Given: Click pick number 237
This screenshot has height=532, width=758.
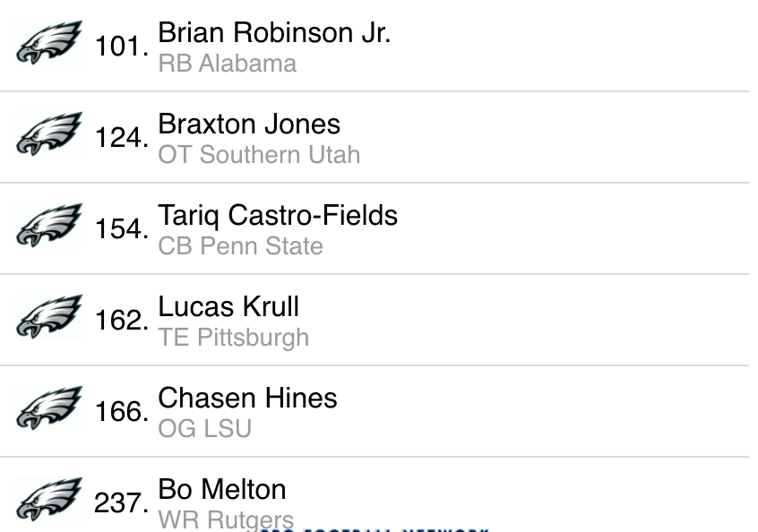Looking at the screenshot, I should click(x=121, y=503).
